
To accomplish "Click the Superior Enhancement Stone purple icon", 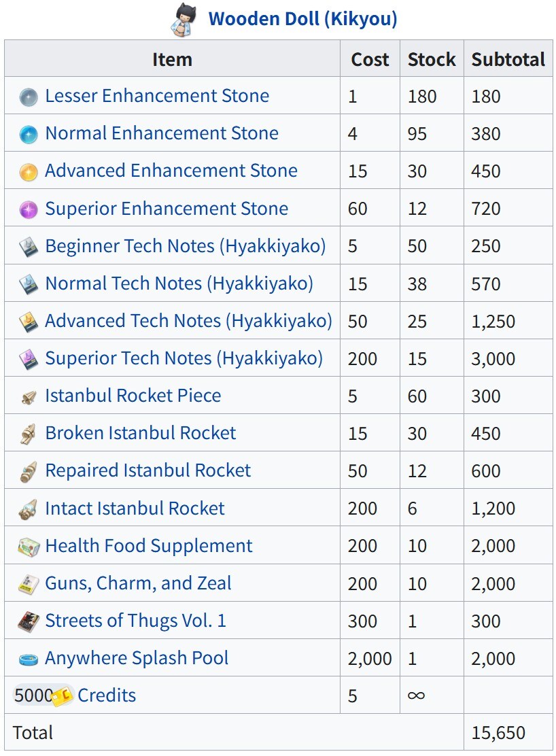I will pos(29,209).
